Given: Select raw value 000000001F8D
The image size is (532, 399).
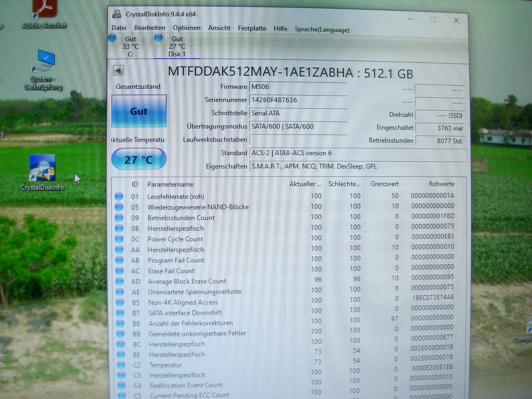Looking at the screenshot, I should pyautogui.click(x=433, y=216).
